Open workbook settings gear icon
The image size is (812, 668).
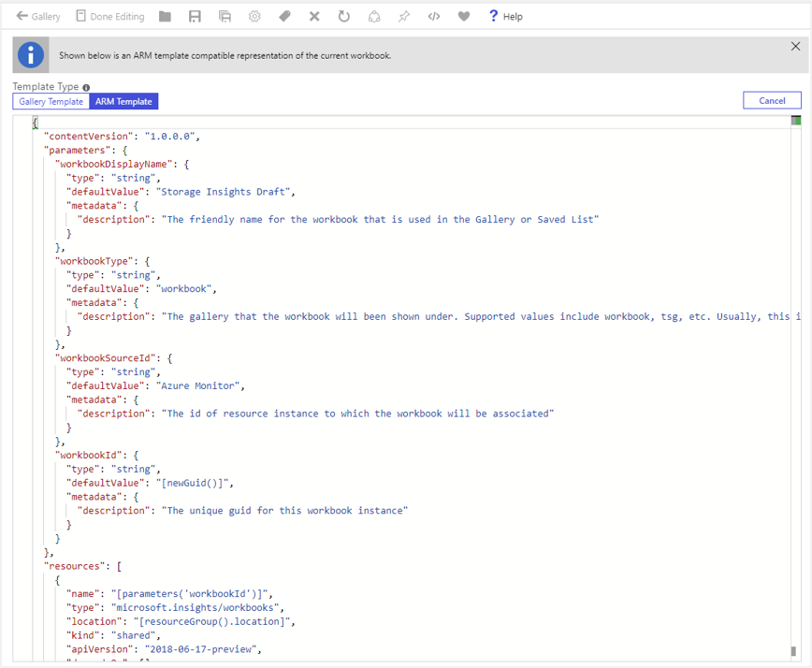(254, 17)
